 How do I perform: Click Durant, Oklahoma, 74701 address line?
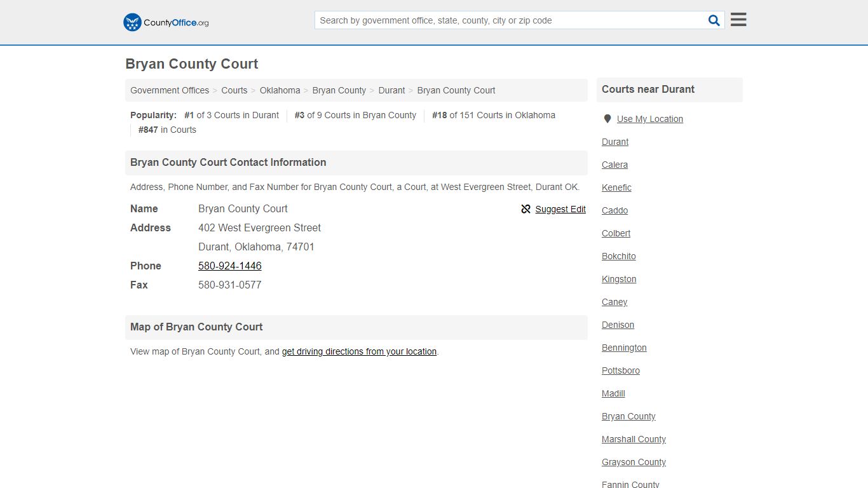pyautogui.click(x=256, y=247)
